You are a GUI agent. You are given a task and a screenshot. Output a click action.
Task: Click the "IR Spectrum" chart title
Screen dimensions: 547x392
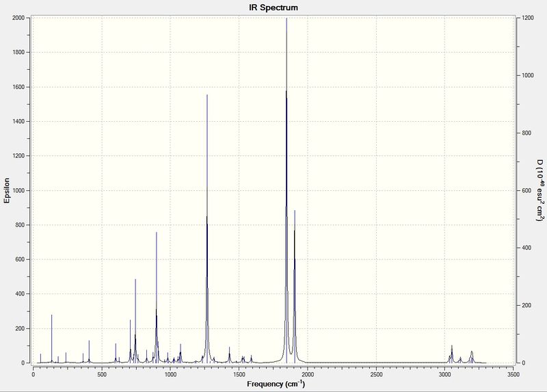pos(273,8)
